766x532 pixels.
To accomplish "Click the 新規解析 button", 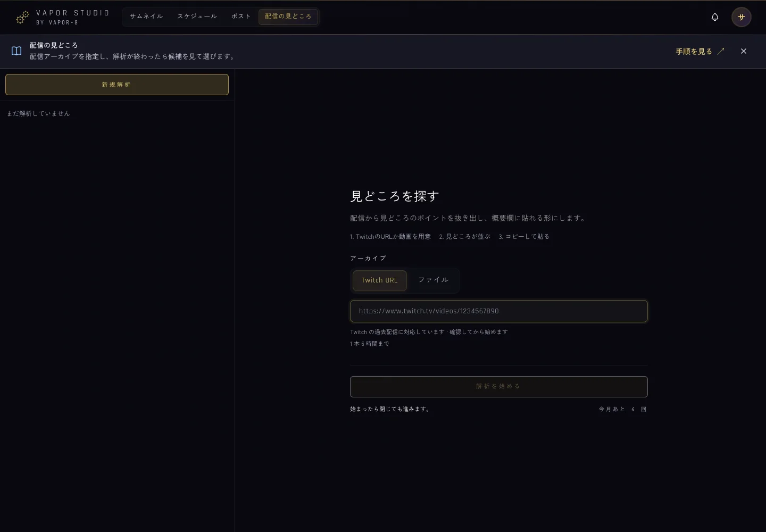I will (x=117, y=85).
